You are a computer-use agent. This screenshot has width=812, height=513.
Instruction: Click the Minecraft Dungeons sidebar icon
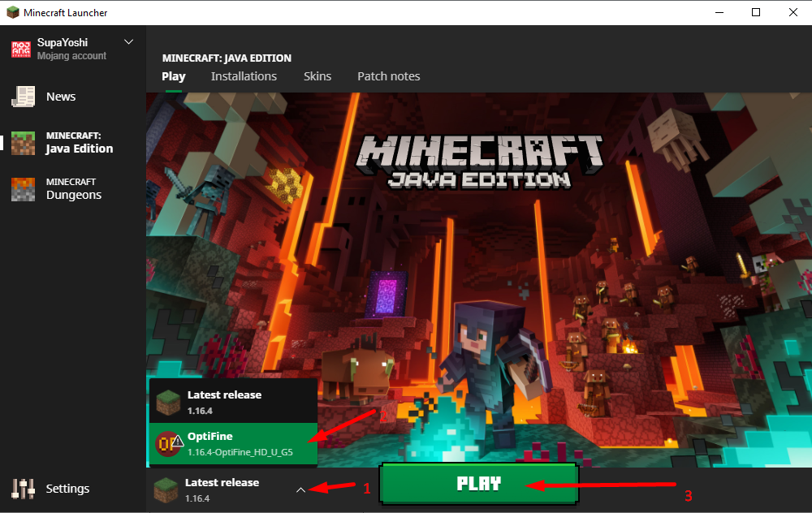(24, 189)
